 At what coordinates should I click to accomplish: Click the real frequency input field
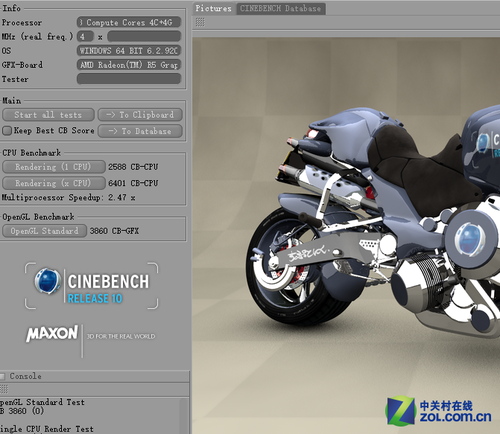click(x=144, y=36)
